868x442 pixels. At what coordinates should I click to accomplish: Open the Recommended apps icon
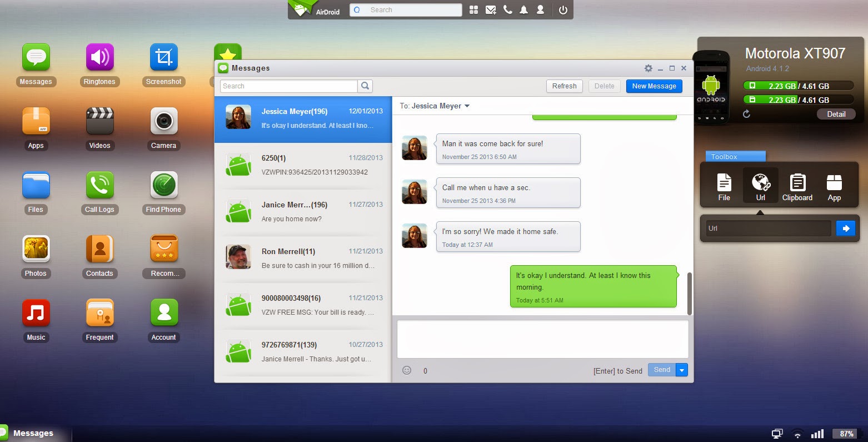(x=164, y=250)
